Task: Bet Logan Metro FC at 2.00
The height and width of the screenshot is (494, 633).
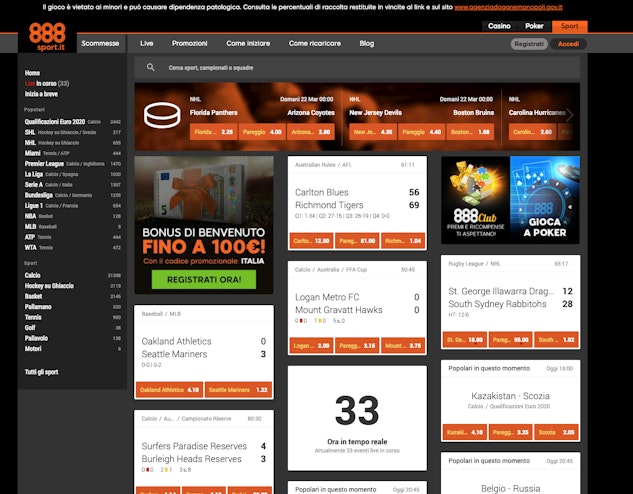Action: click(x=311, y=345)
